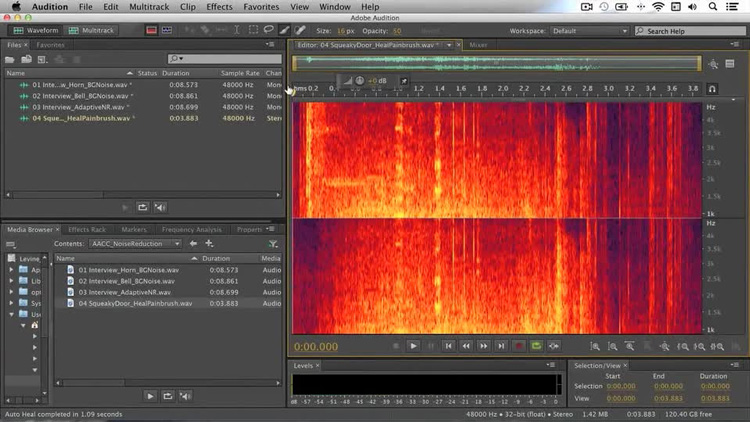The width and height of the screenshot is (750, 422).
Task: Click Zoom to Selection icon
Action: pyautogui.click(x=717, y=346)
